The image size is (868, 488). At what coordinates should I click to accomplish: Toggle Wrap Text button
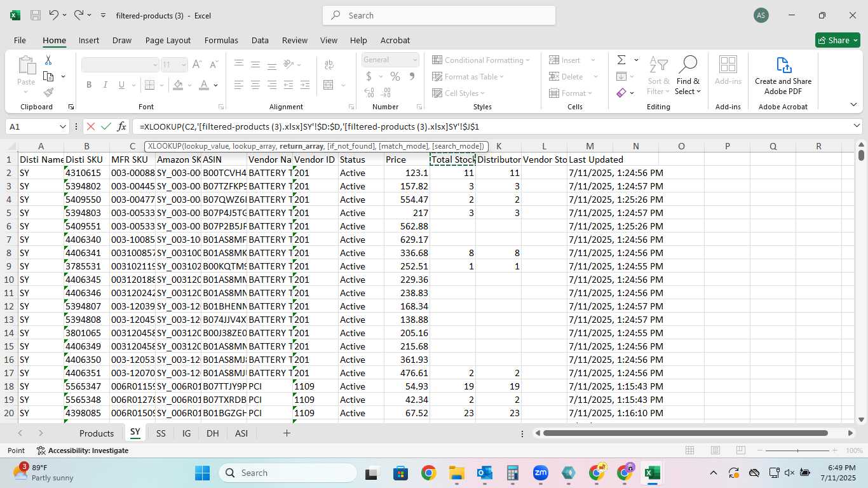point(329,65)
